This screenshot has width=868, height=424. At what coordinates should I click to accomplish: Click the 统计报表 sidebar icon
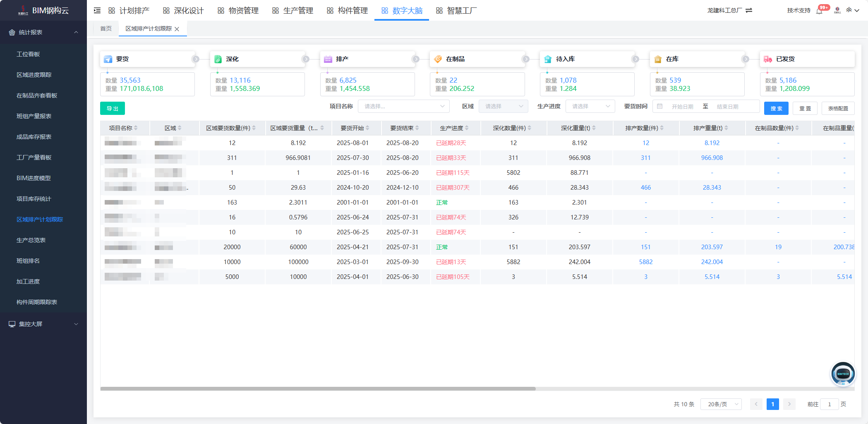[12, 32]
